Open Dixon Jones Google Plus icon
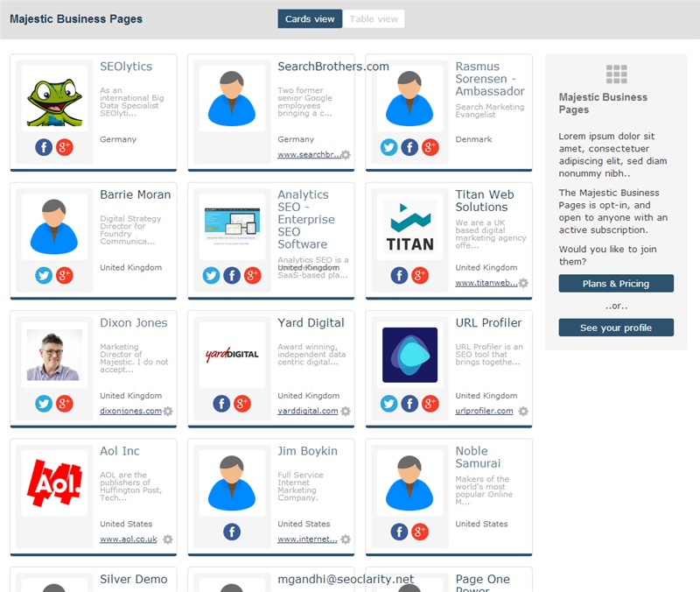This screenshot has width=700, height=592. [64, 404]
